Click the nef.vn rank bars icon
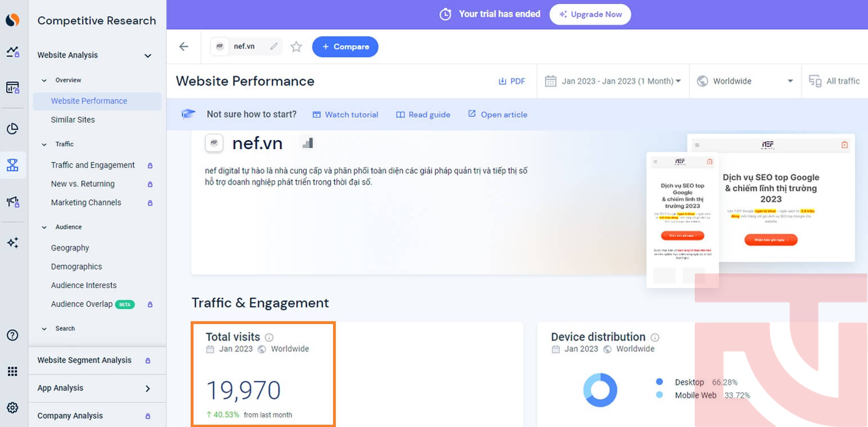868x427 pixels. pyautogui.click(x=307, y=143)
